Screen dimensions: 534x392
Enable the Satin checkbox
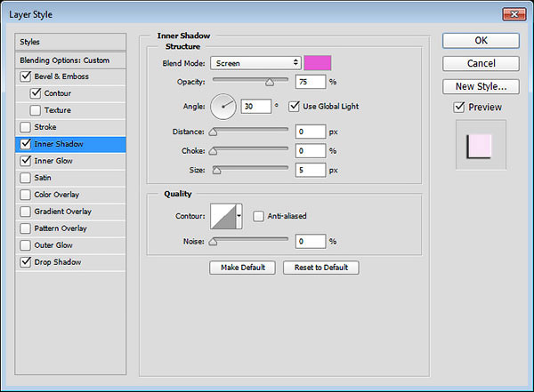[26, 178]
